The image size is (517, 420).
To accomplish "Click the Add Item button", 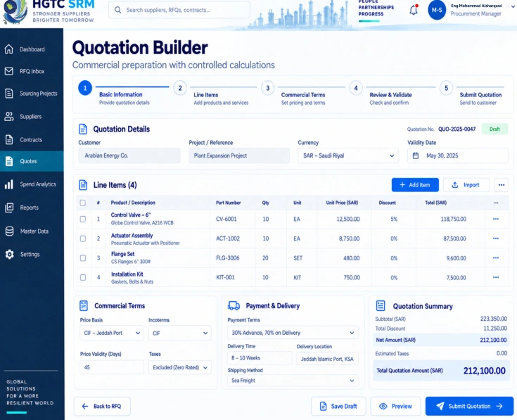I will [x=415, y=185].
